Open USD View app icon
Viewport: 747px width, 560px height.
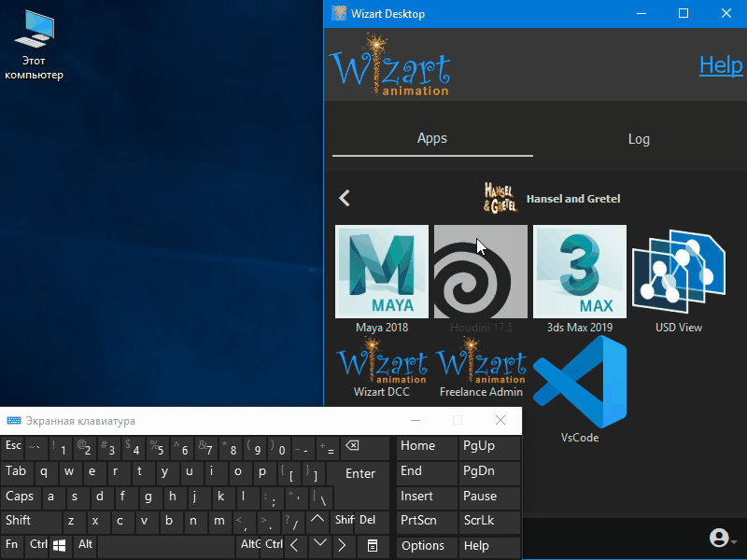tap(679, 272)
